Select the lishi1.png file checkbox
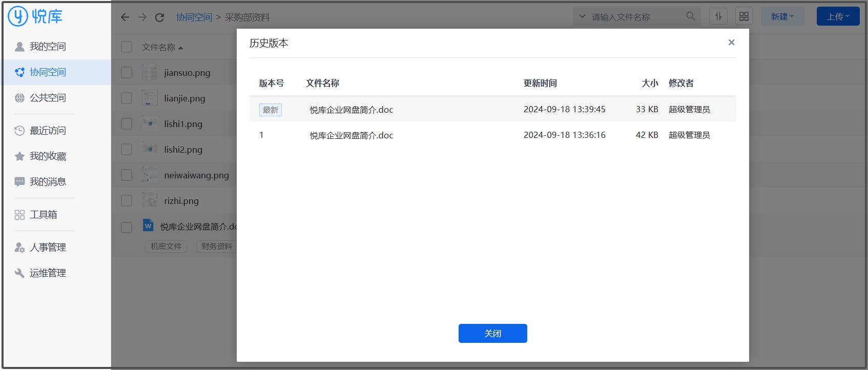868x370 pixels. 127,124
